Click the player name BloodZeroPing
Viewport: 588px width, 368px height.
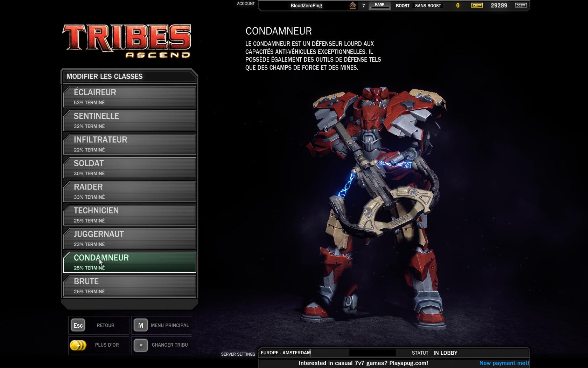click(x=306, y=6)
